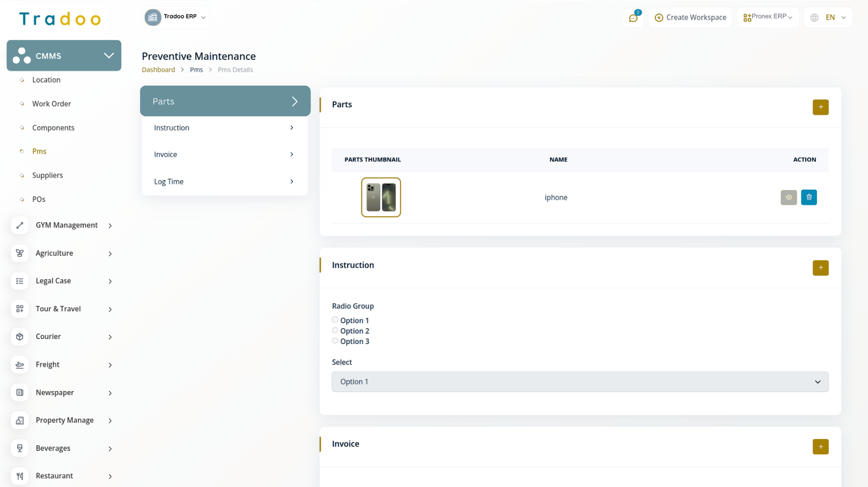Add a new part with plus icon
868x487 pixels.
[x=820, y=107]
